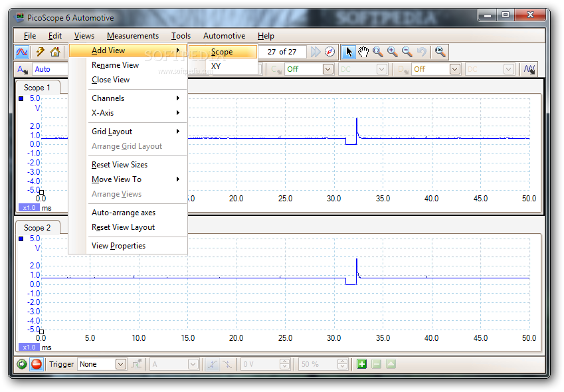This screenshot has width=564, height=392.
Task: Click the zoom out magnifier icon
Action: pos(407,52)
